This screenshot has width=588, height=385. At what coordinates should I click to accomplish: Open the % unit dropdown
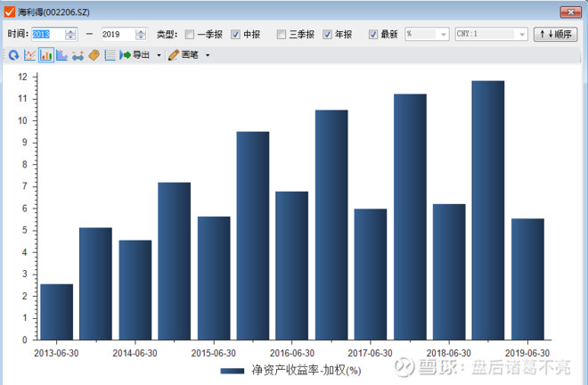tap(427, 34)
